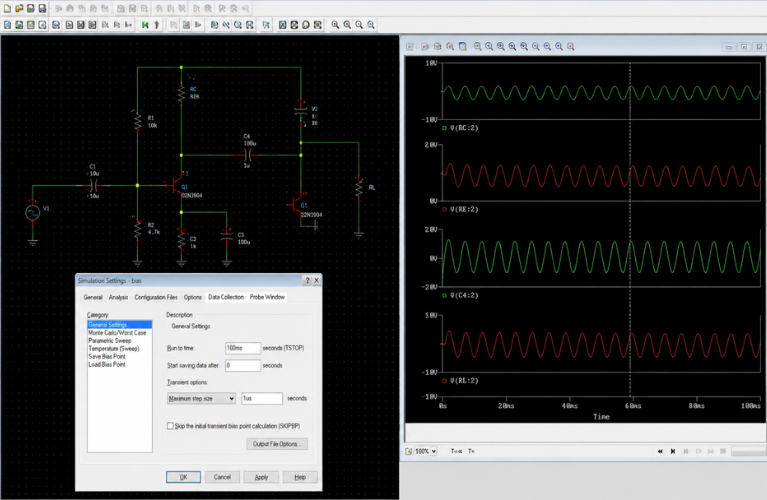Click rewind icon in waveform status bar
Image resolution: width=767 pixels, height=500 pixels.
[x=660, y=451]
